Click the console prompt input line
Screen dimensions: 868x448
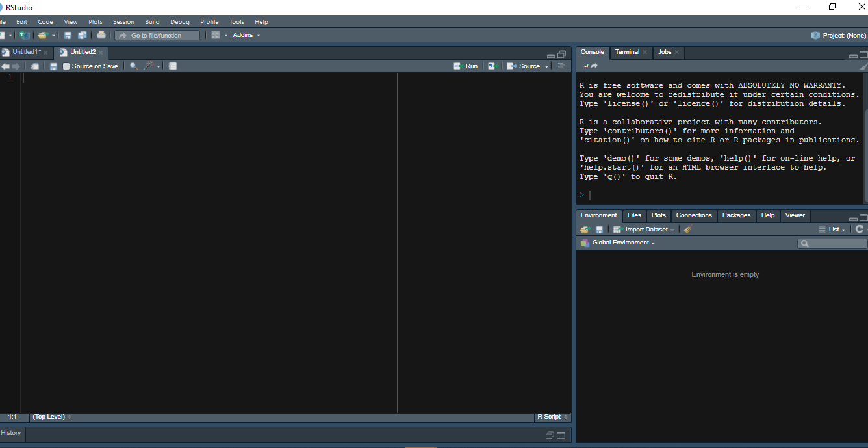[x=721, y=195]
